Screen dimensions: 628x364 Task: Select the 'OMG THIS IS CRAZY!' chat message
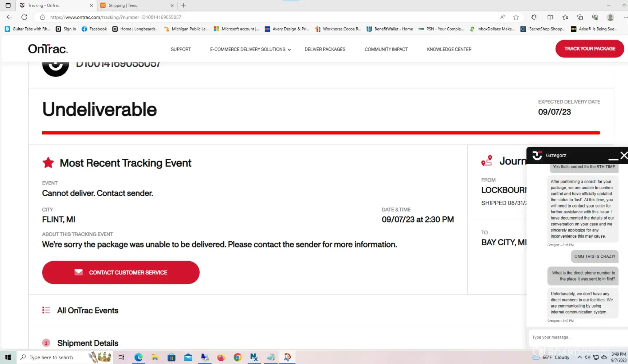594,256
